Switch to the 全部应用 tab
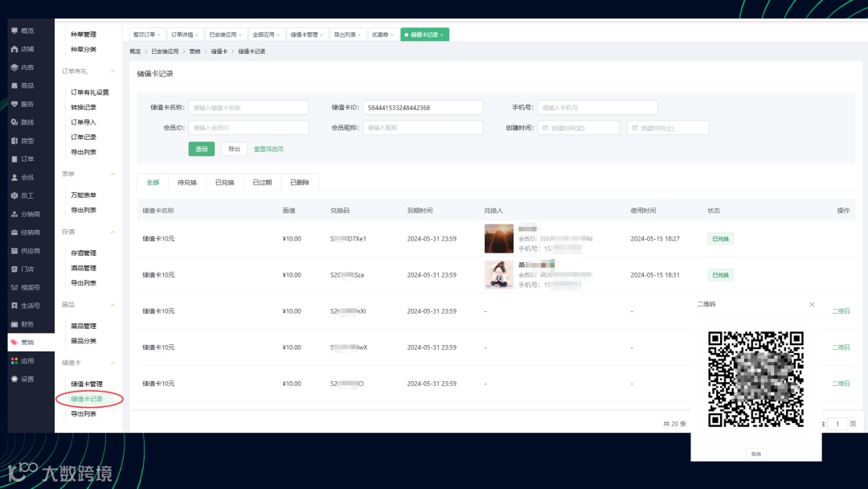 [x=266, y=35]
